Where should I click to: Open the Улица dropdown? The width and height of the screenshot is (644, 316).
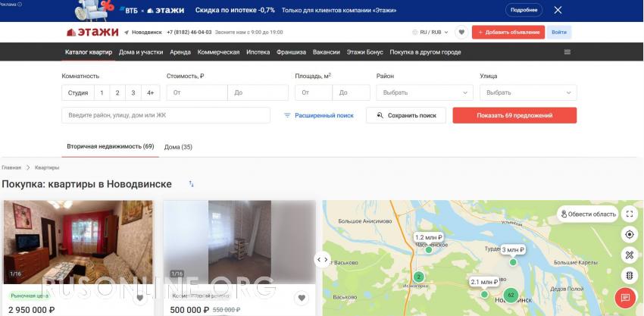coord(528,92)
